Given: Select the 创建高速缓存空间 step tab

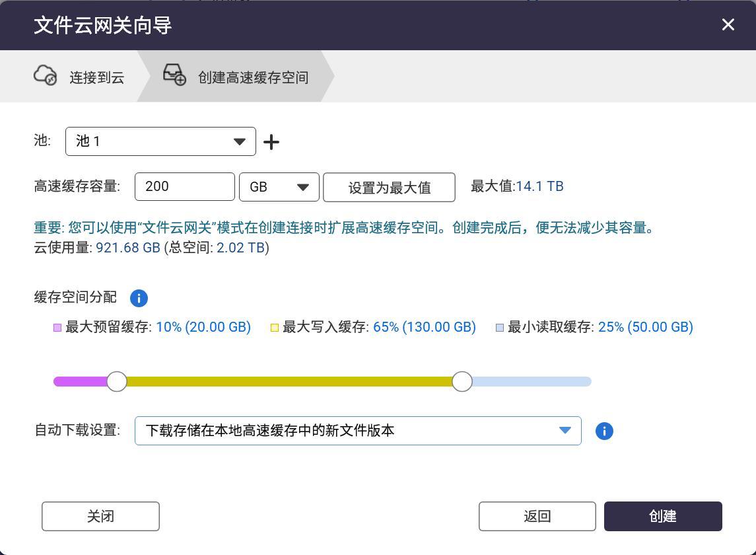Looking at the screenshot, I should tap(253, 77).
